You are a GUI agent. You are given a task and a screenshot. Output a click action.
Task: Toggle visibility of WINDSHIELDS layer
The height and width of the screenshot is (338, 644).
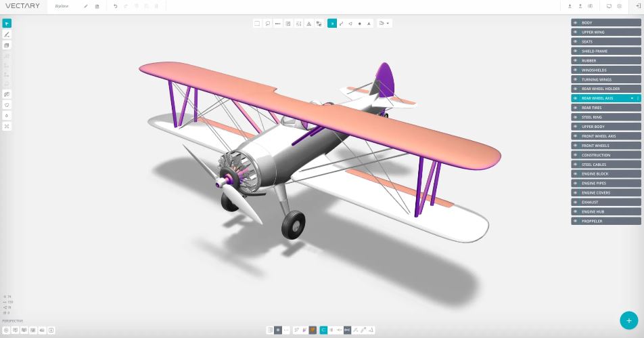576,70
